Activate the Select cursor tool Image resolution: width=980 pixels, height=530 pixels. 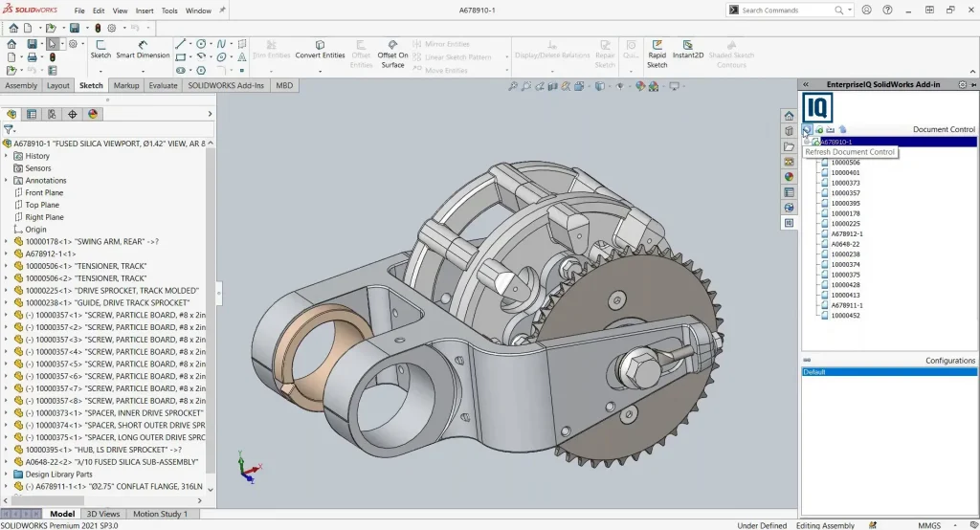point(53,44)
